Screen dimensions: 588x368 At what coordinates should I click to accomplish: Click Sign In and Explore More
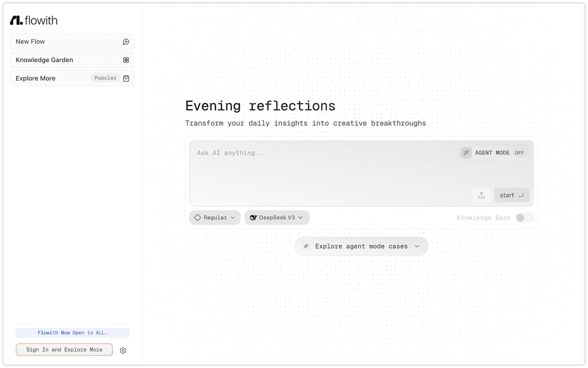pos(64,350)
